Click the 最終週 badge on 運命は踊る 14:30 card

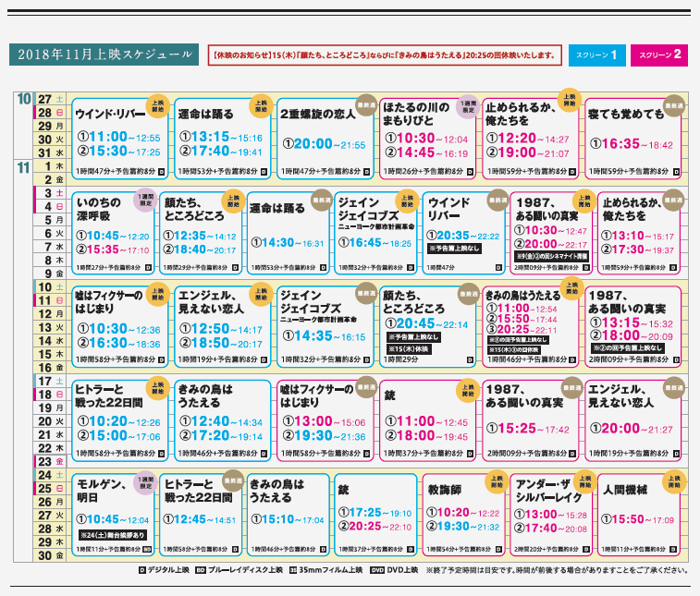[x=322, y=201]
